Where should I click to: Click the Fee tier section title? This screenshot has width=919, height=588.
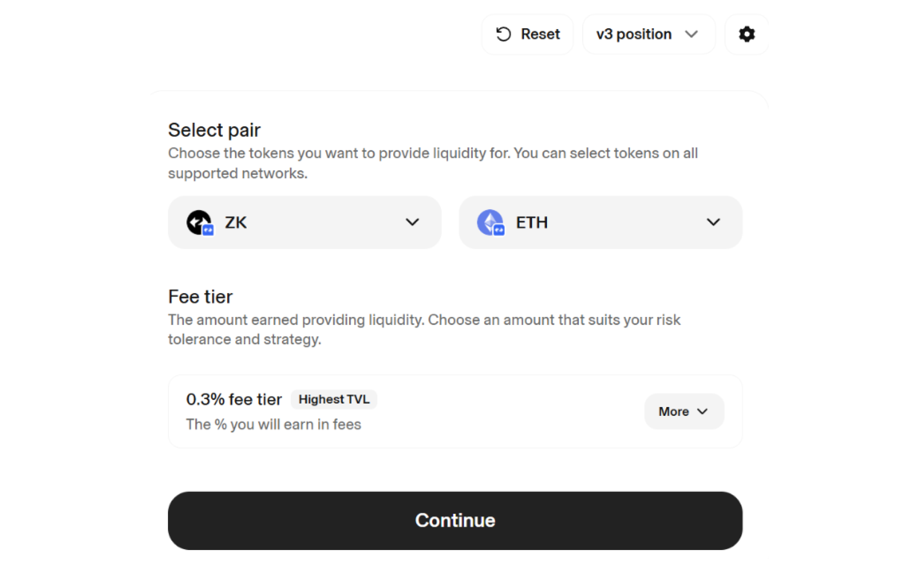(x=200, y=296)
